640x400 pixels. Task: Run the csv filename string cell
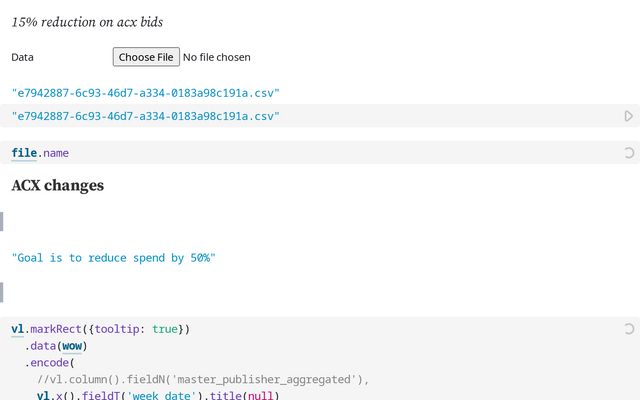tap(628, 116)
